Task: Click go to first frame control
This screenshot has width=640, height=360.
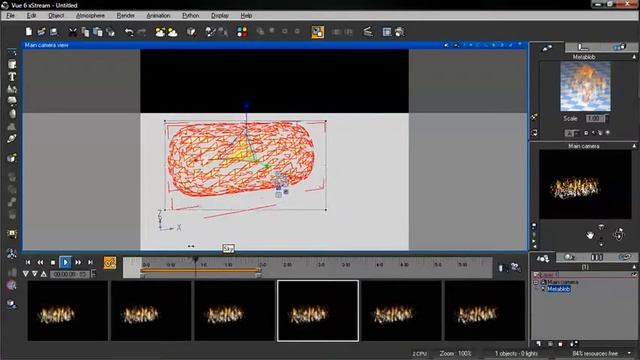Action: (x=28, y=262)
